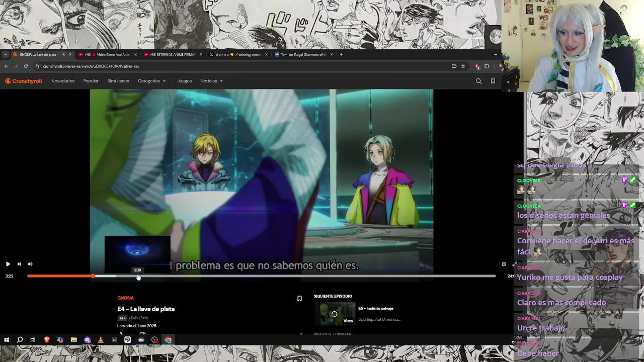
Task: Open the browser extensions puzzle icon
Action: point(487,66)
